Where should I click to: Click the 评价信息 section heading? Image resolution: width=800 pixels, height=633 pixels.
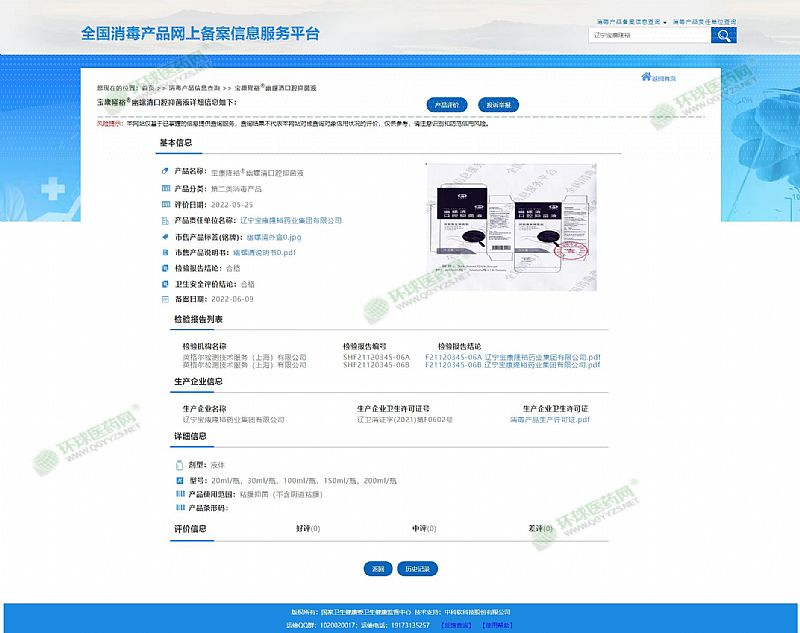click(190, 528)
